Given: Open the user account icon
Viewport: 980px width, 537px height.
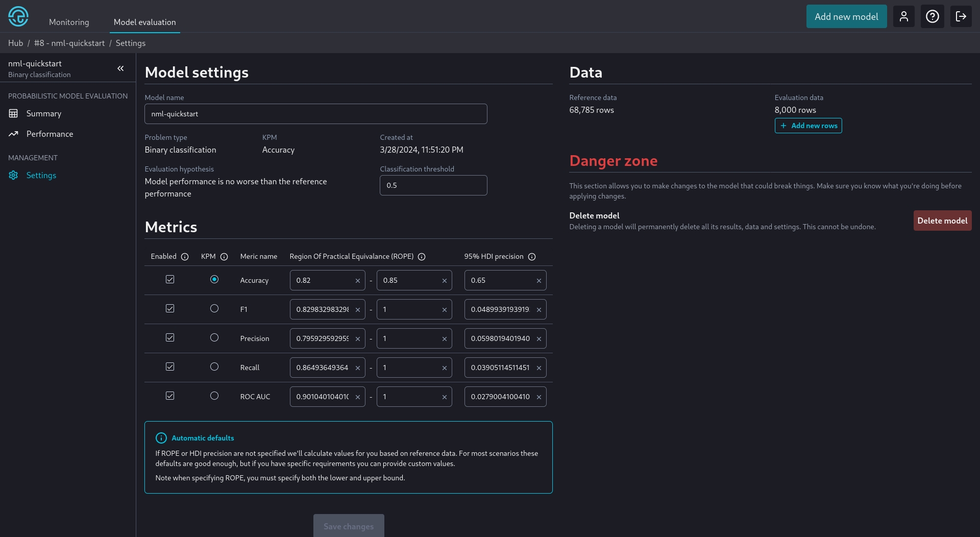Looking at the screenshot, I should pyautogui.click(x=903, y=16).
